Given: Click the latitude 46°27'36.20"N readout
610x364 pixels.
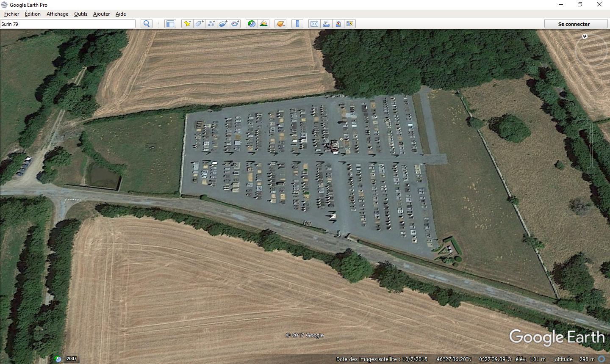Looking at the screenshot, I should pos(454,359).
